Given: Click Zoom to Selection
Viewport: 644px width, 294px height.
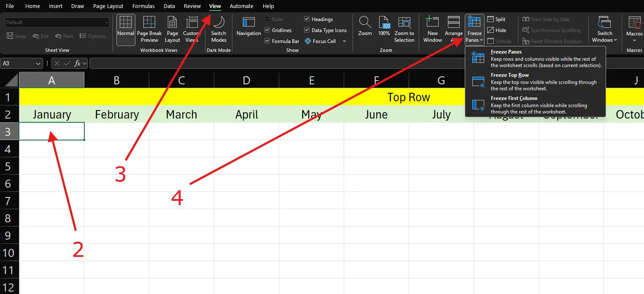Looking at the screenshot, I should [404, 30].
